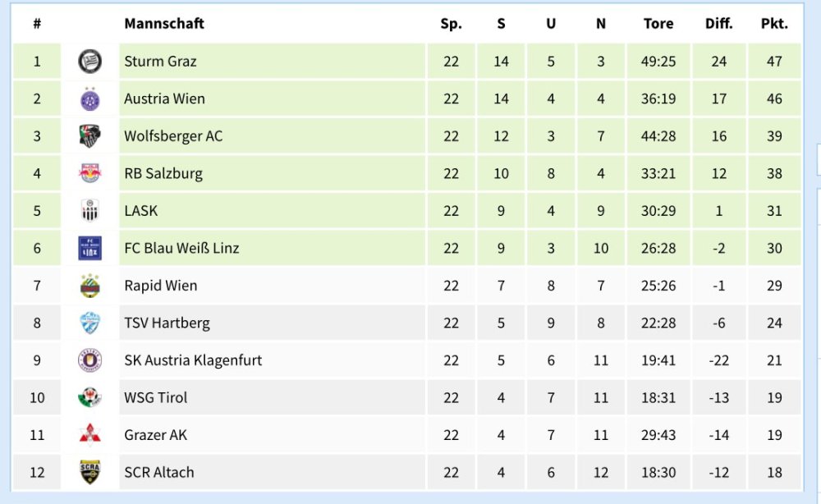
Task: Open the Rapid Wien team link
Action: click(x=160, y=286)
